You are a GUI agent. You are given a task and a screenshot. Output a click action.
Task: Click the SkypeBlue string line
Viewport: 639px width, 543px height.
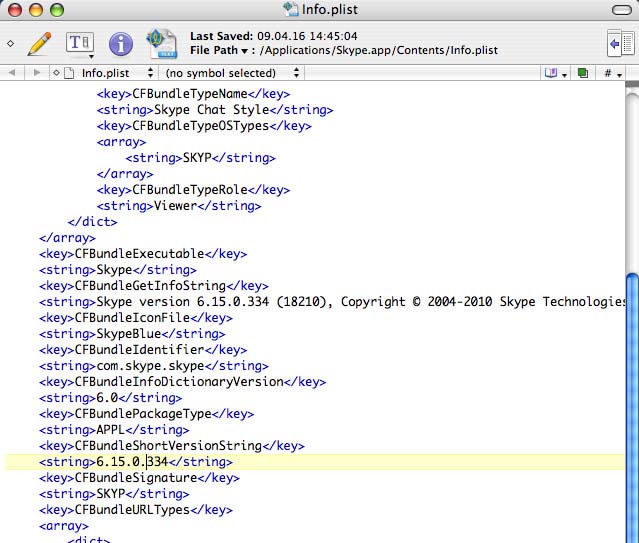pos(132,333)
